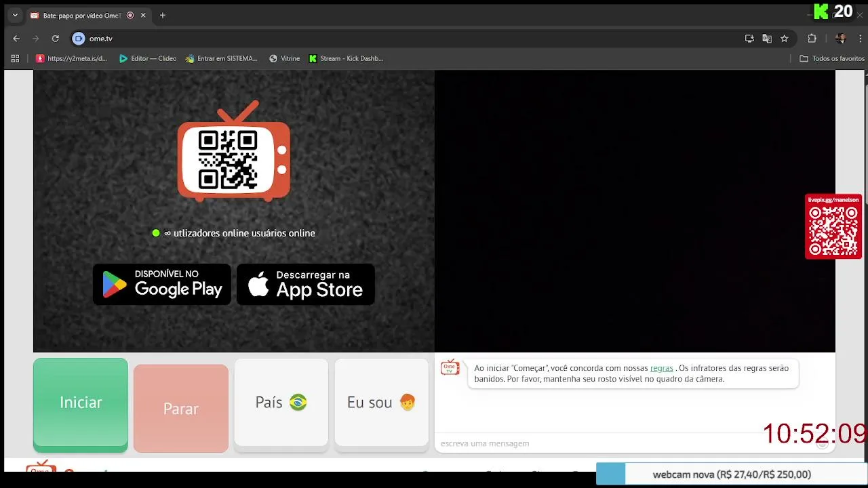This screenshot has height=488, width=868.
Task: Go back in the browser
Action: pyautogui.click(x=16, y=39)
